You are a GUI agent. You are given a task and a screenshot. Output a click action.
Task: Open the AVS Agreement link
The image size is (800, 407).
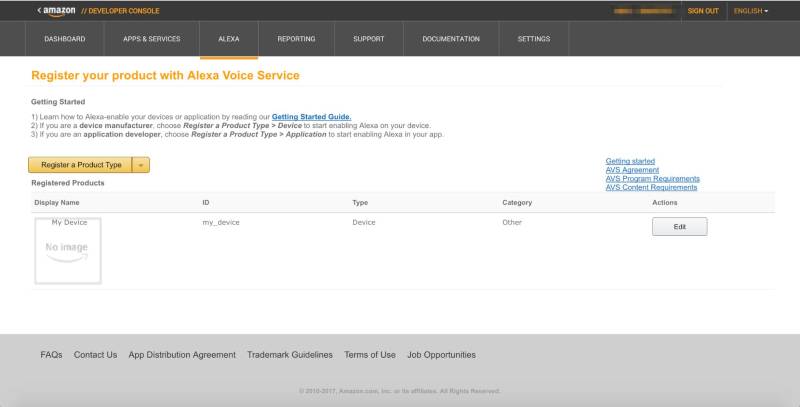tap(632, 170)
